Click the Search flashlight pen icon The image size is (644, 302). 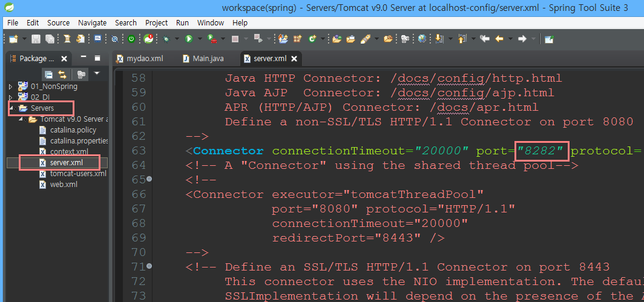(366, 39)
